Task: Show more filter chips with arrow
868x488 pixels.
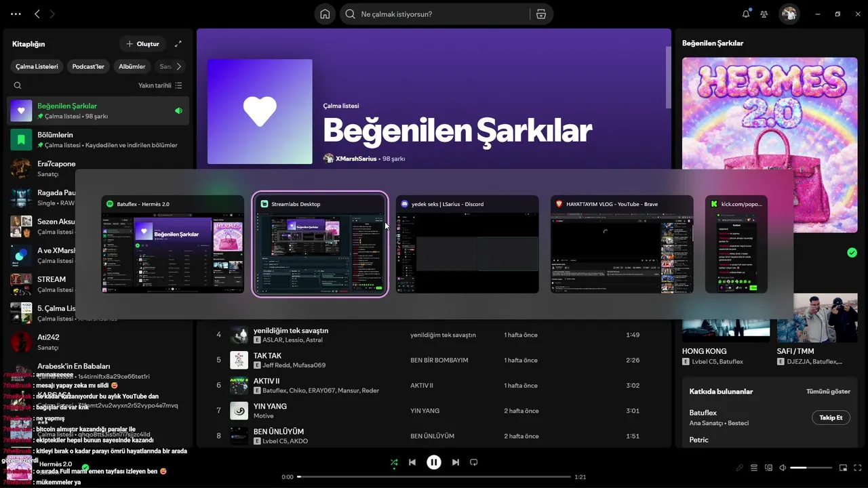Action: tap(179, 66)
